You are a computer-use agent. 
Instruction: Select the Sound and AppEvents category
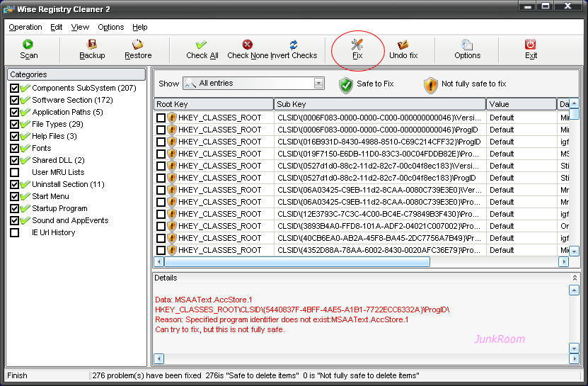pos(70,220)
